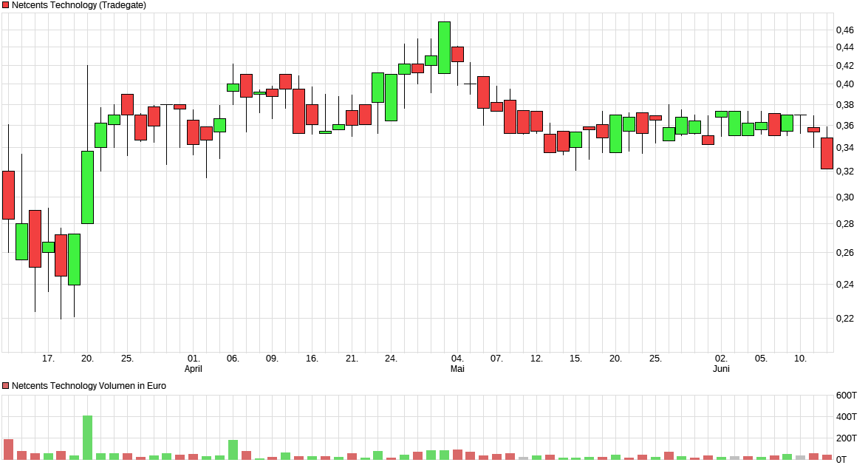Click the volume axis label 600T

[847, 396]
